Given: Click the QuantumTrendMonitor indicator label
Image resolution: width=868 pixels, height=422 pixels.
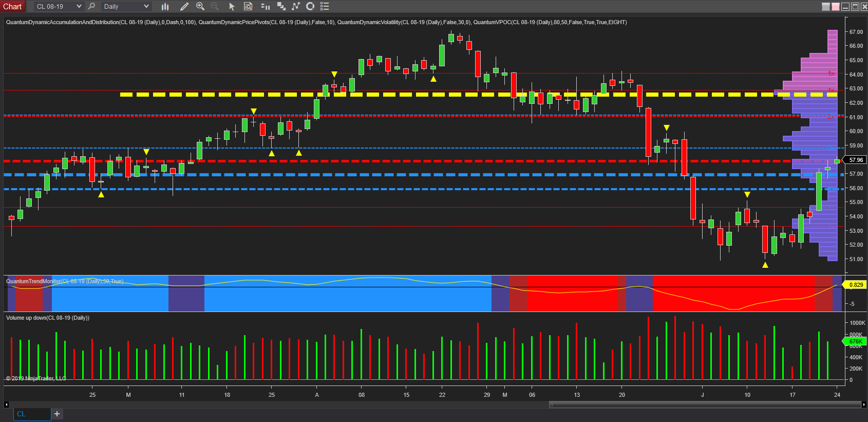Looking at the screenshot, I should click(x=65, y=281).
